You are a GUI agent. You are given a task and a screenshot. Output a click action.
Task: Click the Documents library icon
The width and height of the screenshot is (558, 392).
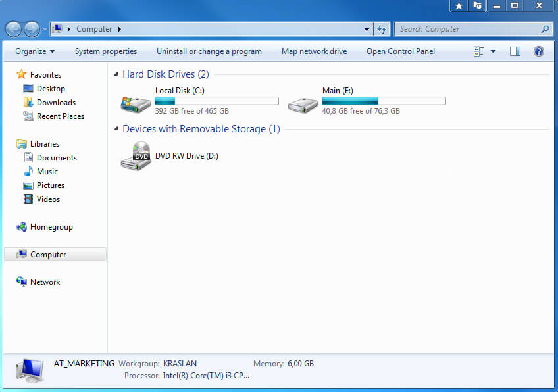[28, 158]
